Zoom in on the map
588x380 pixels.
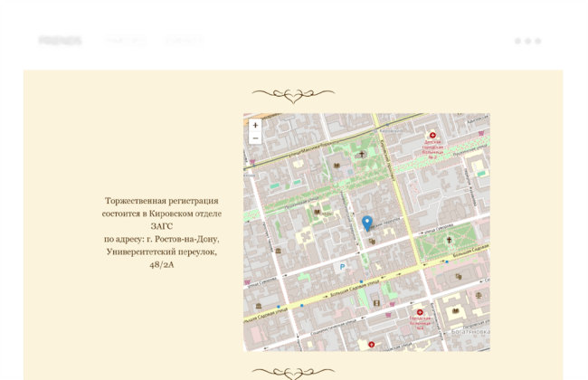(255, 126)
